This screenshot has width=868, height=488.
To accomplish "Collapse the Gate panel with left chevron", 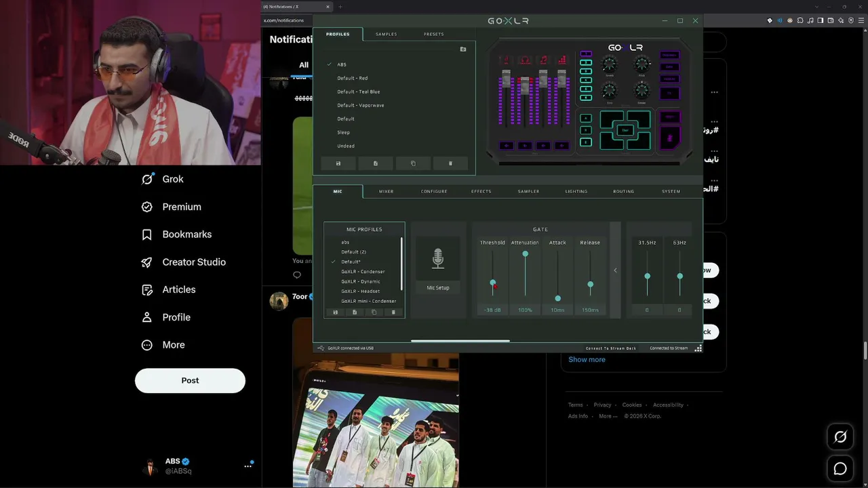I will (615, 270).
